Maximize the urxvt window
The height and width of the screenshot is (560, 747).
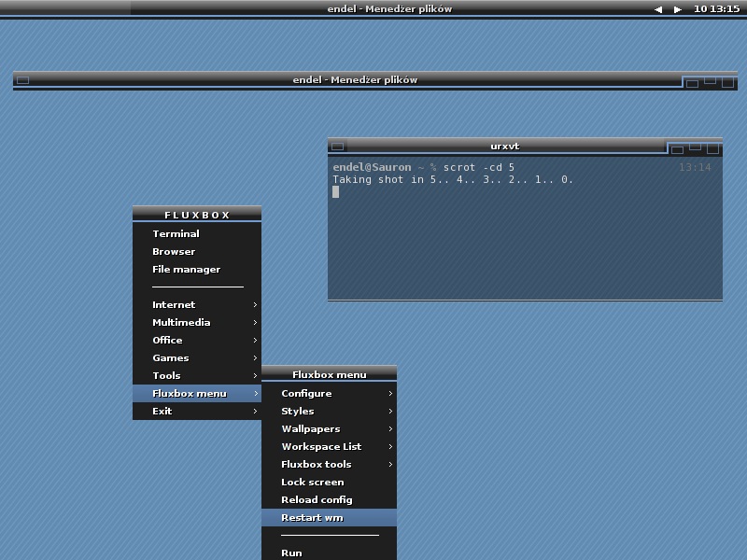(x=695, y=147)
